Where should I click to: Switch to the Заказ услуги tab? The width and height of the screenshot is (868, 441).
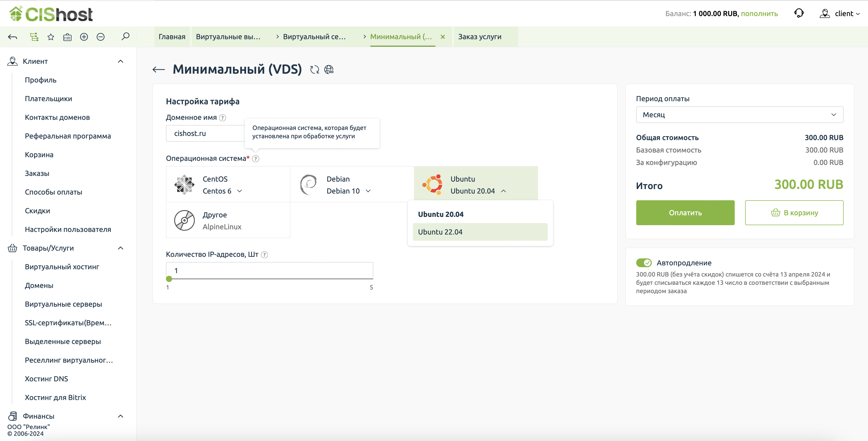click(x=479, y=37)
